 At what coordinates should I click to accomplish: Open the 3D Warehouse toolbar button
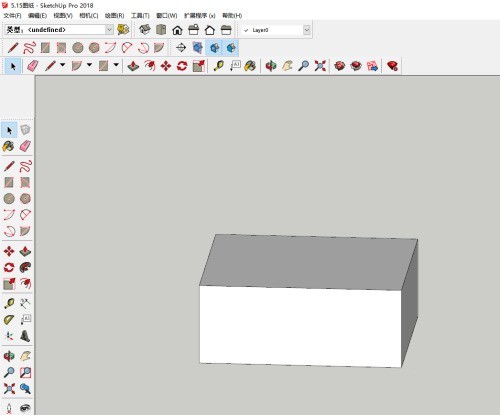[340, 66]
